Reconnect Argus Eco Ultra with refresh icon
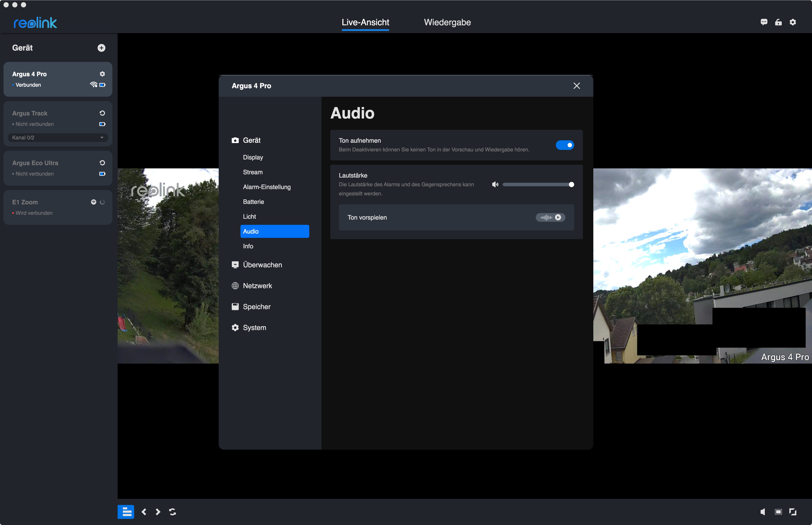This screenshot has width=812, height=525. tap(102, 163)
